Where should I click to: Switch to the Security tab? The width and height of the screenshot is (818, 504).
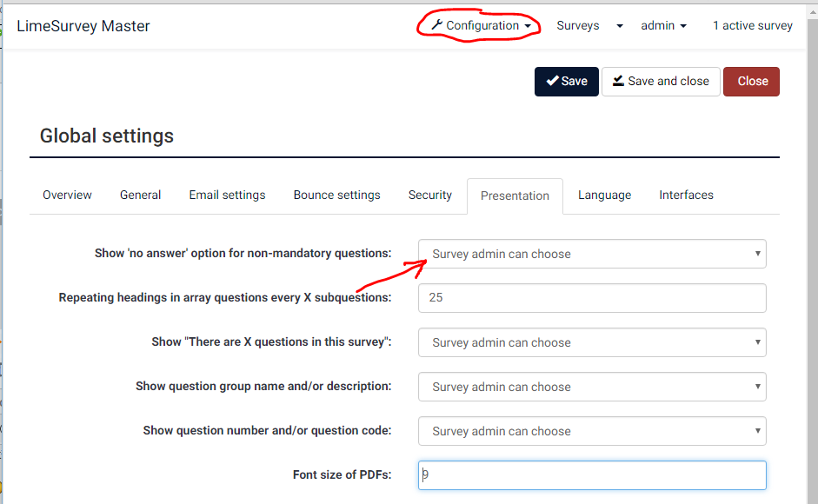click(429, 196)
